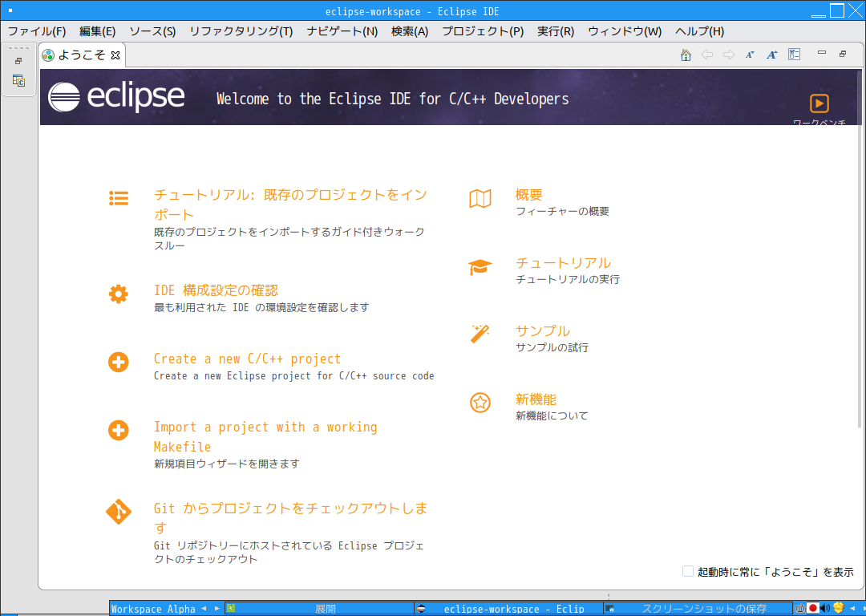Toggle 起動時に常に「ようこそ」を表示 checkbox
The image size is (866, 616).
[x=688, y=571]
